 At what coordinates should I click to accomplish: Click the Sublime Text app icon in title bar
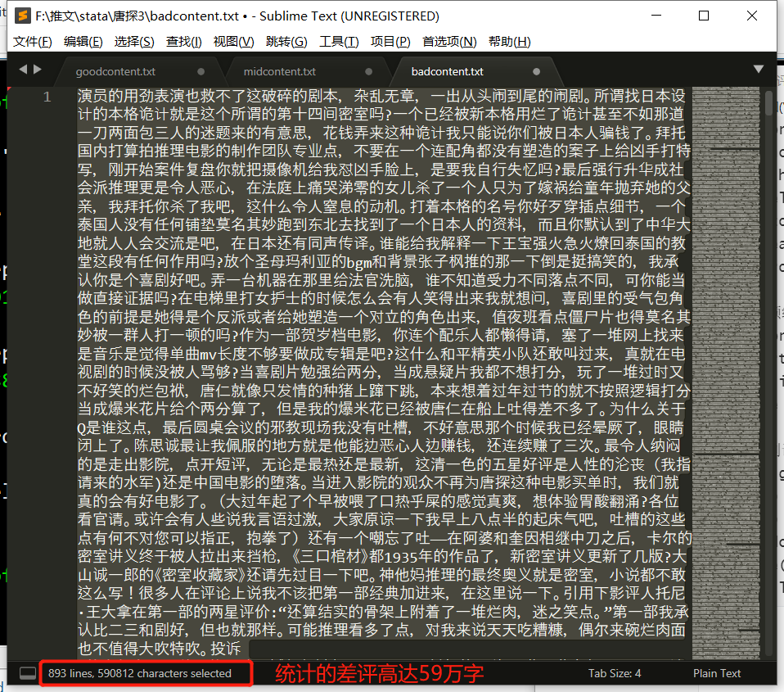point(22,16)
